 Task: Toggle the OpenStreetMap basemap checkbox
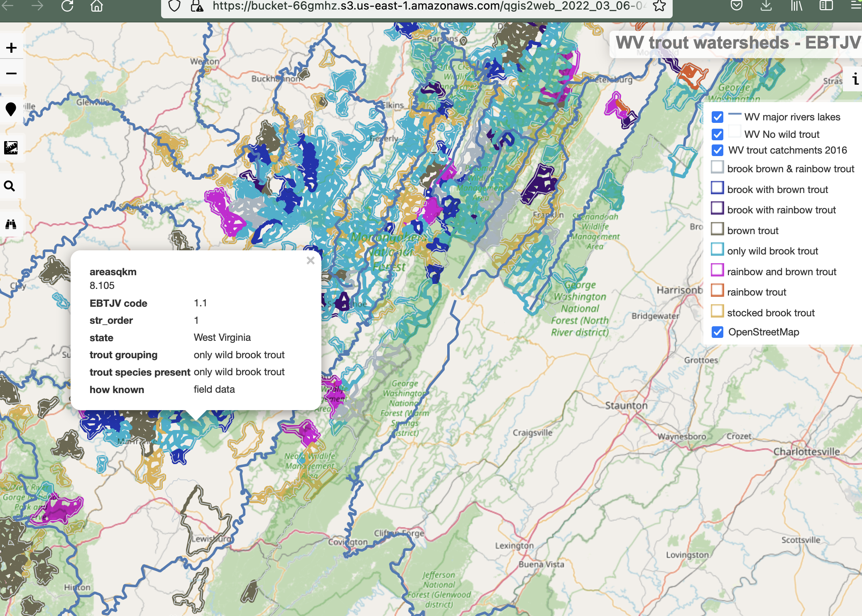point(717,332)
